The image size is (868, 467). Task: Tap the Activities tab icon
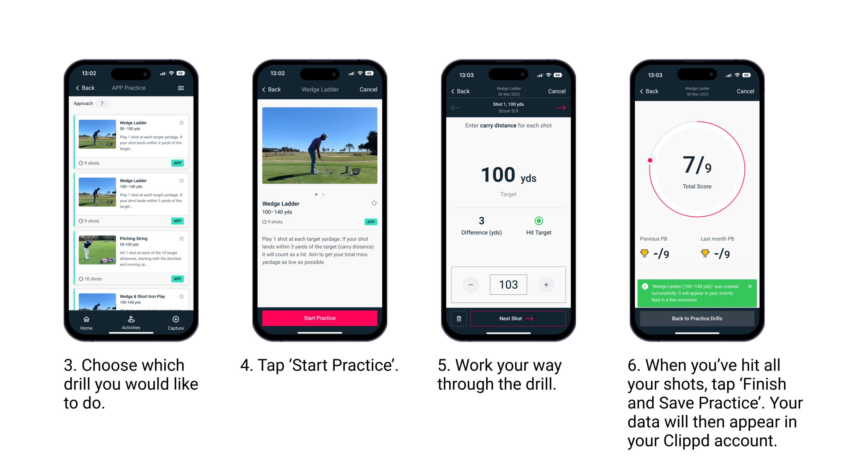pos(129,320)
